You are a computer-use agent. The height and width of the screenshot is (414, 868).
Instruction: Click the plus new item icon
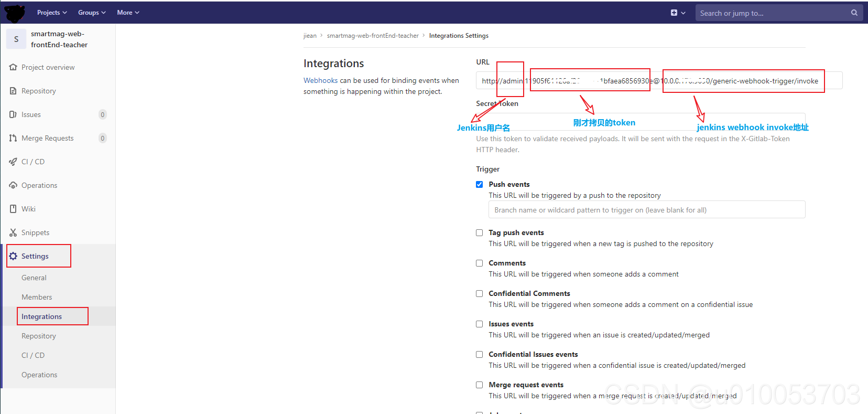tap(674, 13)
